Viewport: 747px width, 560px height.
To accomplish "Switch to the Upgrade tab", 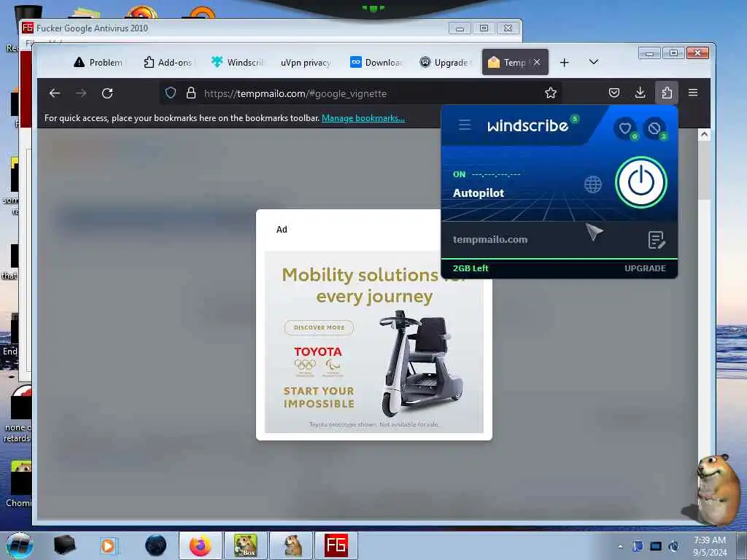I will point(445,63).
